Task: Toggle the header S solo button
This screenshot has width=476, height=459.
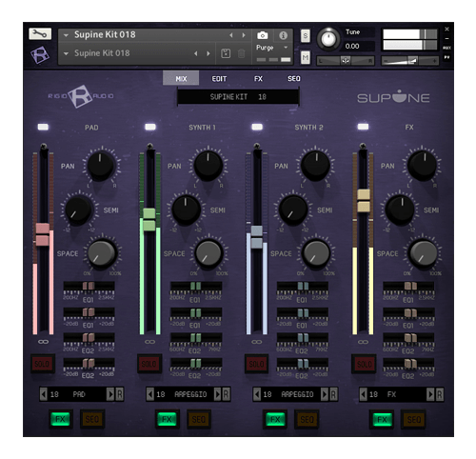Action: click(305, 35)
